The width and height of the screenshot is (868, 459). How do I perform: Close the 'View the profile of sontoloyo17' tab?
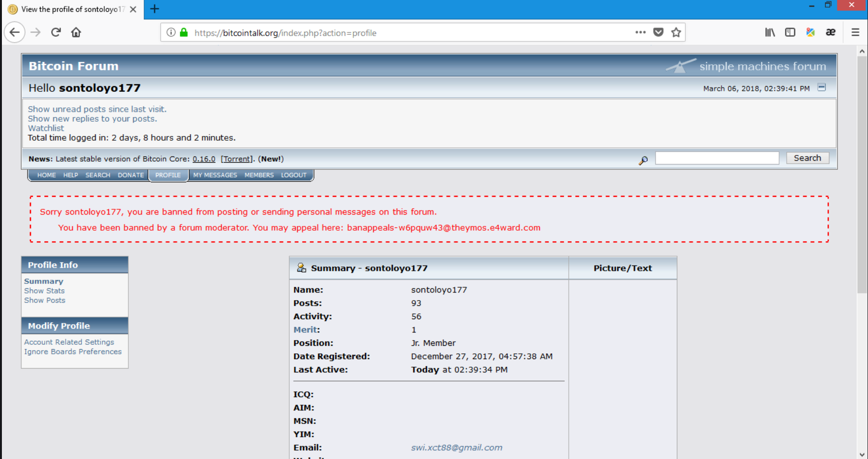pyautogui.click(x=133, y=9)
